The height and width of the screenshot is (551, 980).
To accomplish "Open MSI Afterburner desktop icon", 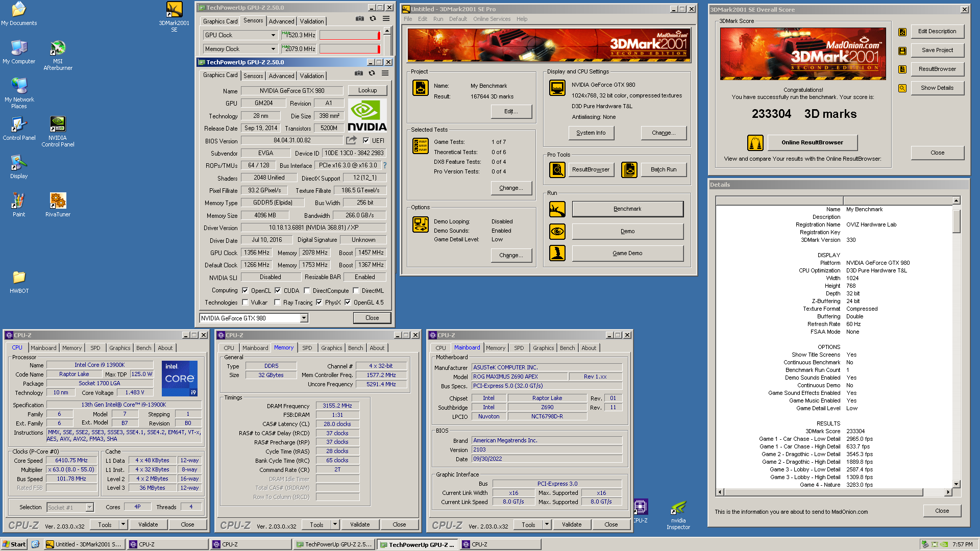I will [58, 55].
